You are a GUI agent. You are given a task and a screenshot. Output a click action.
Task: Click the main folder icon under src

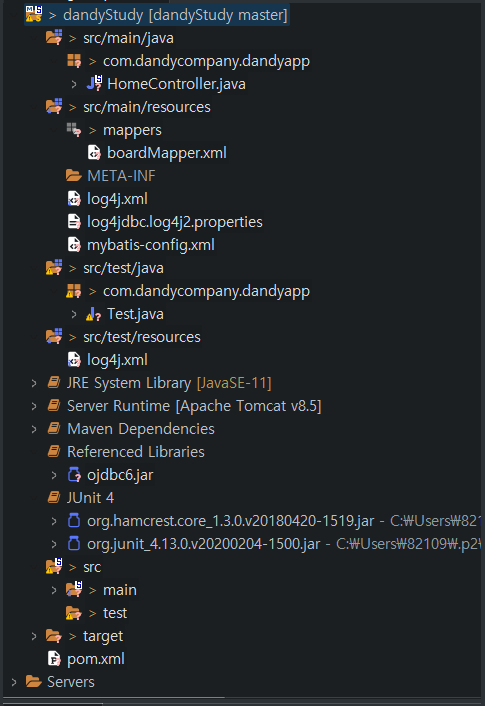74,589
